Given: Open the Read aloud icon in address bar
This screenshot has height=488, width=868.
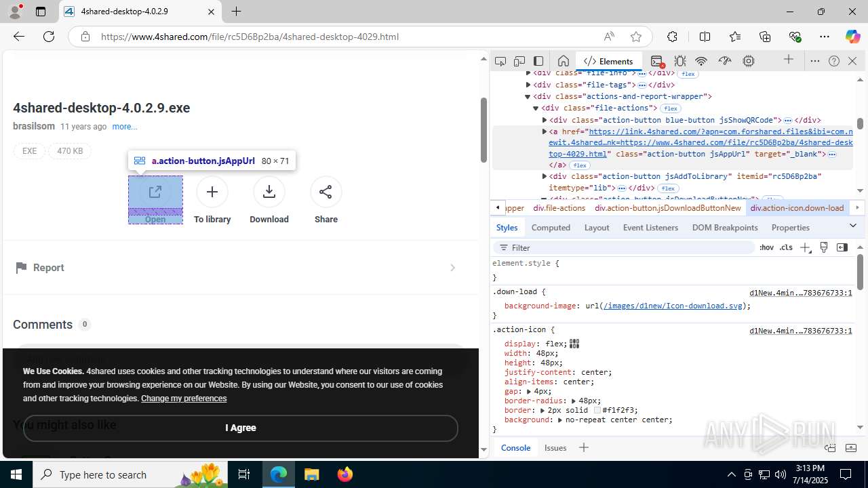Looking at the screenshot, I should point(609,37).
